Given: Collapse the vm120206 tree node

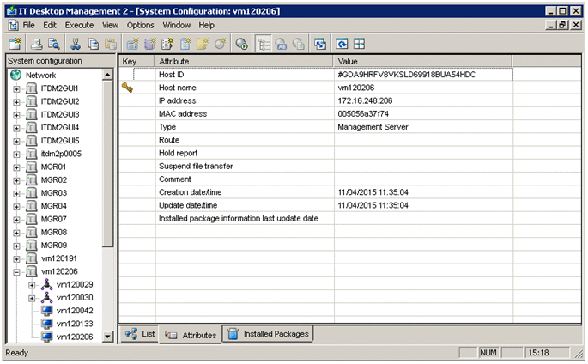Looking at the screenshot, I should pos(17,271).
